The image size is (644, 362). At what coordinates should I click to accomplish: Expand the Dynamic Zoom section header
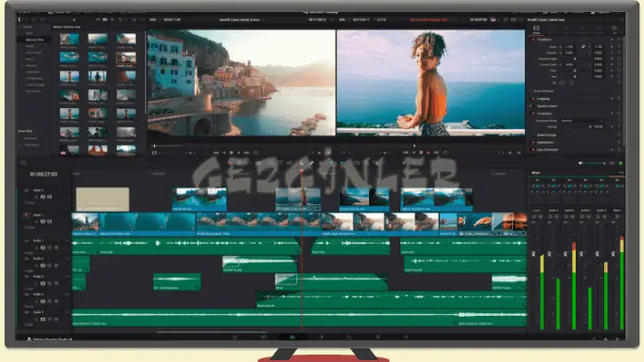click(x=547, y=106)
